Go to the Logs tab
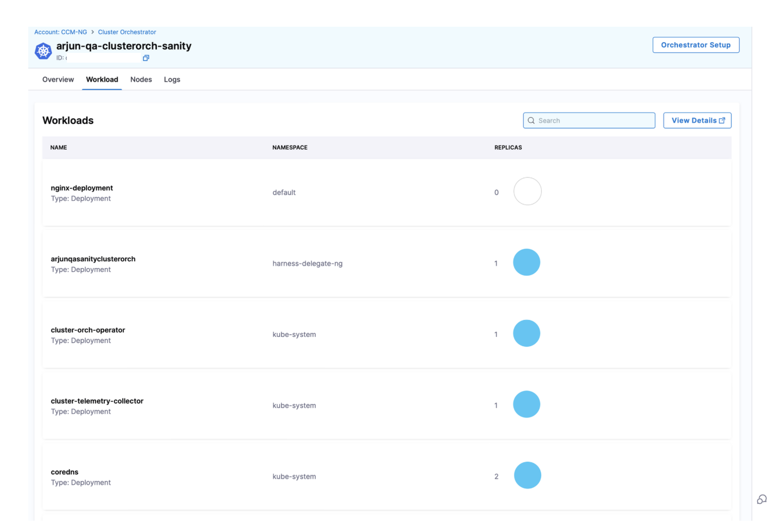This screenshot has height=532, width=772. [172, 80]
